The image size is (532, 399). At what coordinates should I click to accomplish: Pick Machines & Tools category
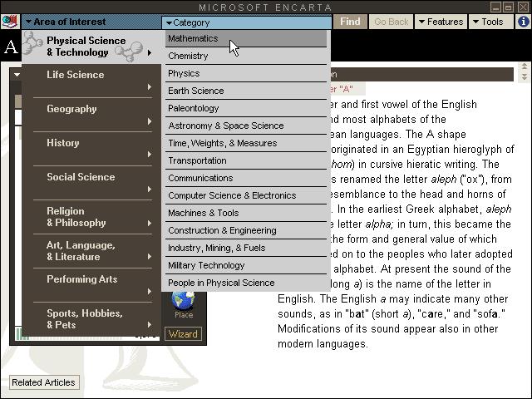(246, 213)
